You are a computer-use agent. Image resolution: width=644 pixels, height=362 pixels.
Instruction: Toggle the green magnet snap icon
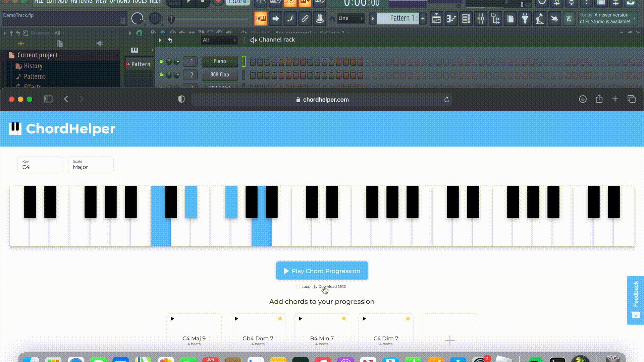click(x=139, y=33)
